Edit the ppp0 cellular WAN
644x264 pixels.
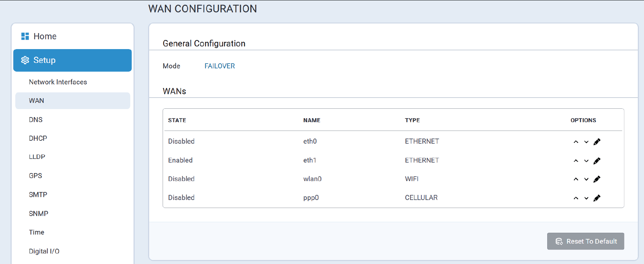pyautogui.click(x=597, y=198)
